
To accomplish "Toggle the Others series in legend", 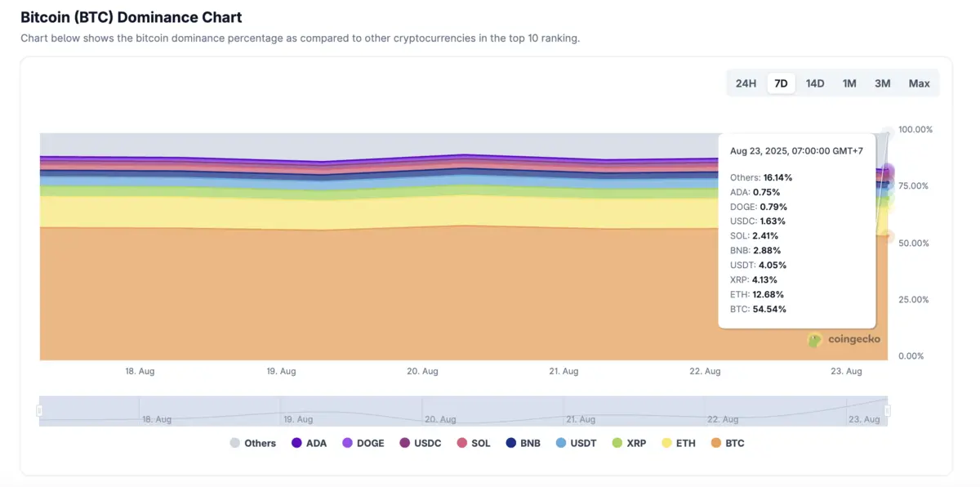I will coord(253,443).
